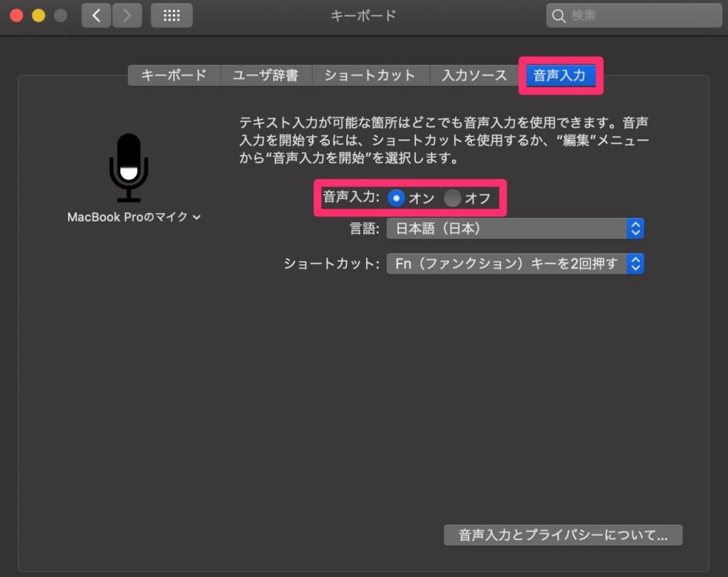Open the ショートカット dropdown for Fn key
728x577 pixels.
(515, 264)
